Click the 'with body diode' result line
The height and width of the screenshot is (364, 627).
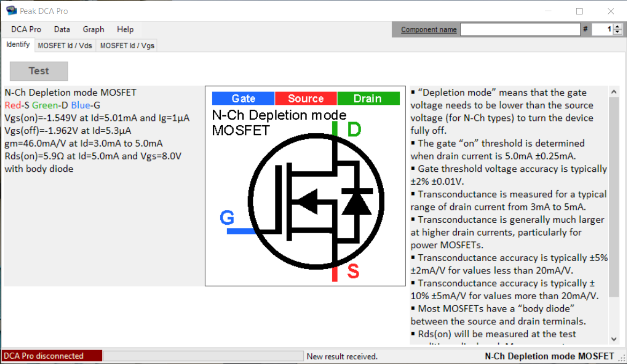39,169
